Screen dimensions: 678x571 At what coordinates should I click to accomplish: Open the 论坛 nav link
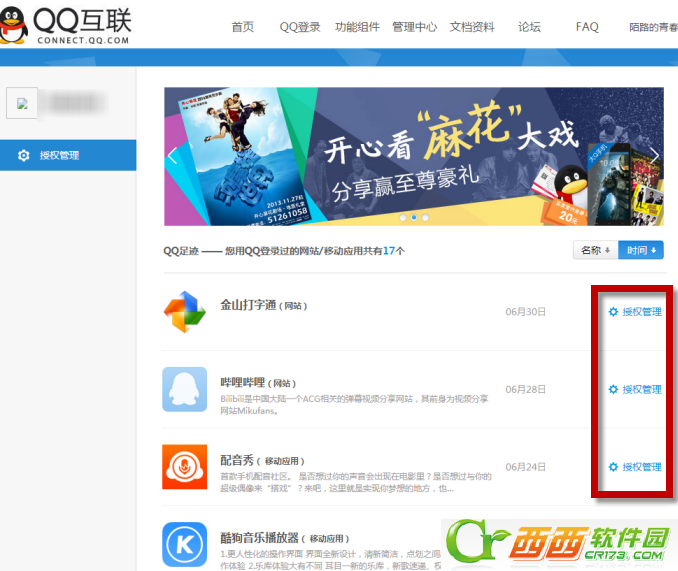529,27
